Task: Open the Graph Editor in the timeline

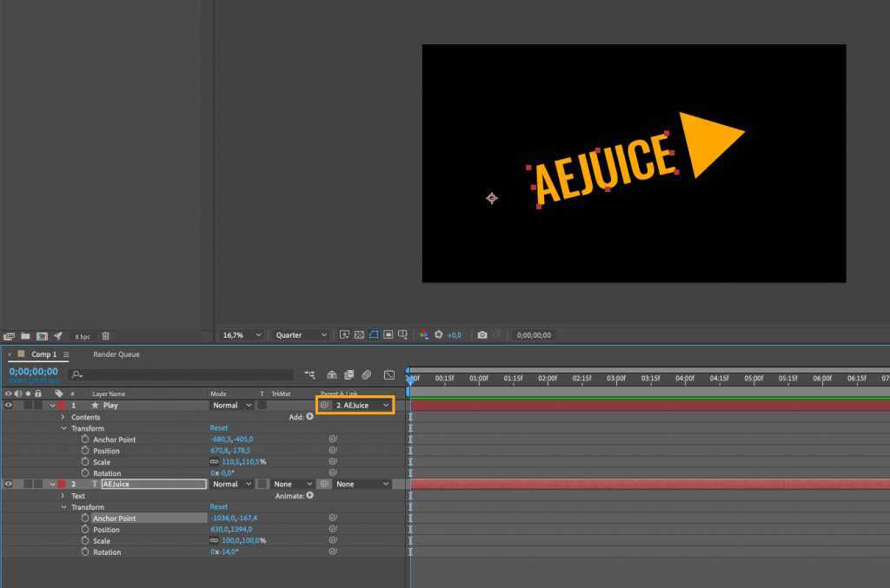Action: click(x=389, y=373)
